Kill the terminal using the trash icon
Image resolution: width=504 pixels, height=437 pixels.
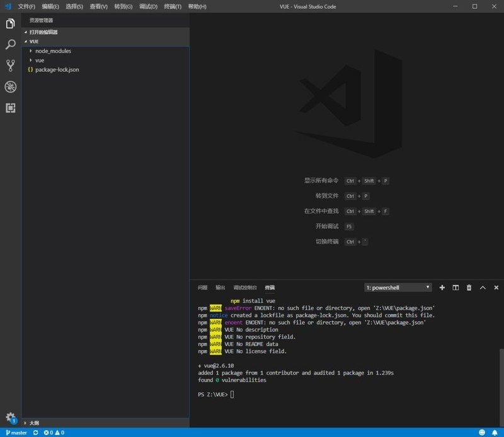(469, 288)
